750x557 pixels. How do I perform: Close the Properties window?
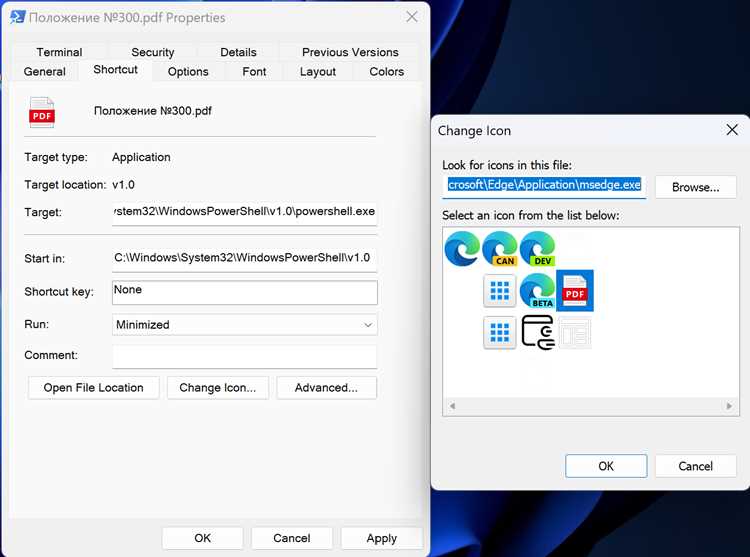(412, 17)
